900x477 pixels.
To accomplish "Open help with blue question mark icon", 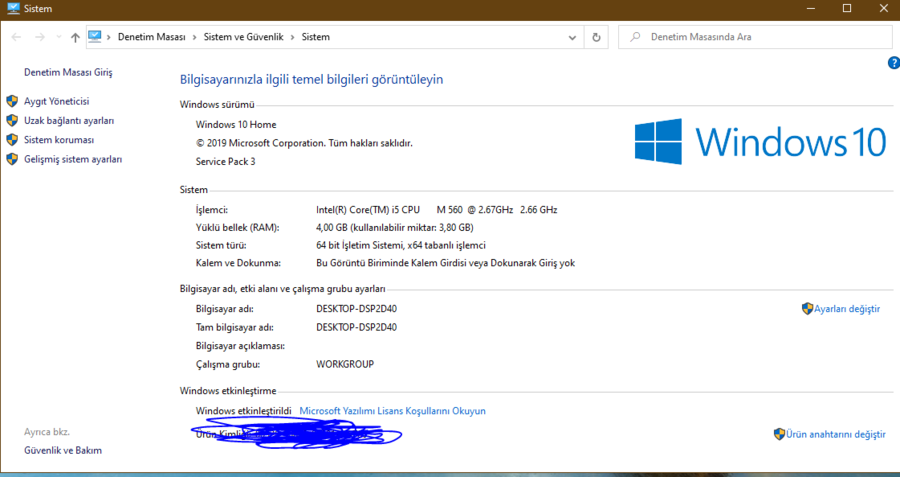I will click(894, 63).
